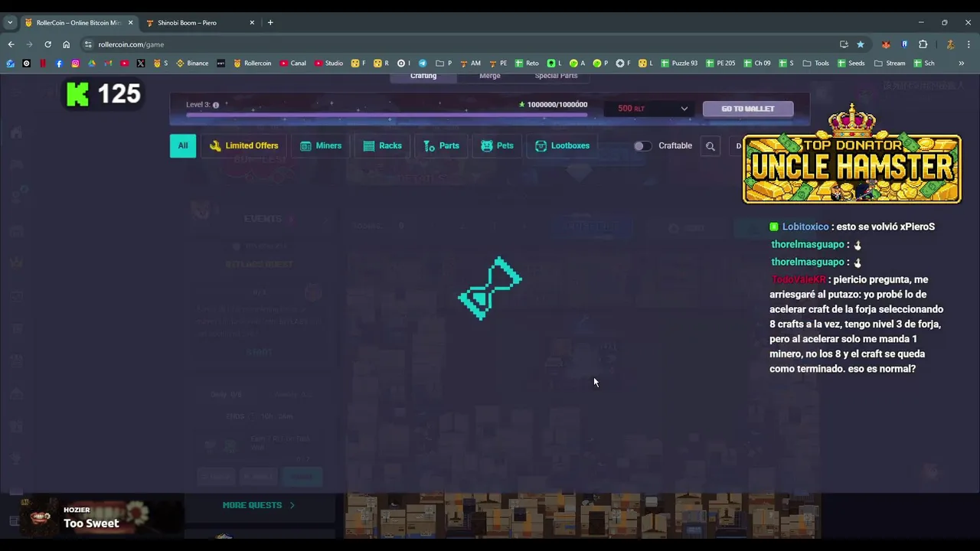This screenshot has height=551, width=980.
Task: Open the Google Drive bookmark icon
Action: (91, 64)
